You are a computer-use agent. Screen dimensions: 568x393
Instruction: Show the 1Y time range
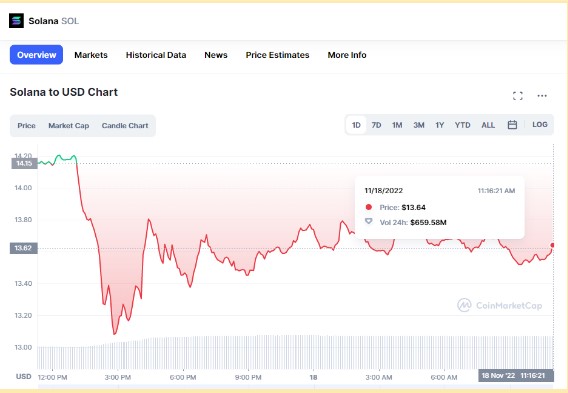click(439, 125)
